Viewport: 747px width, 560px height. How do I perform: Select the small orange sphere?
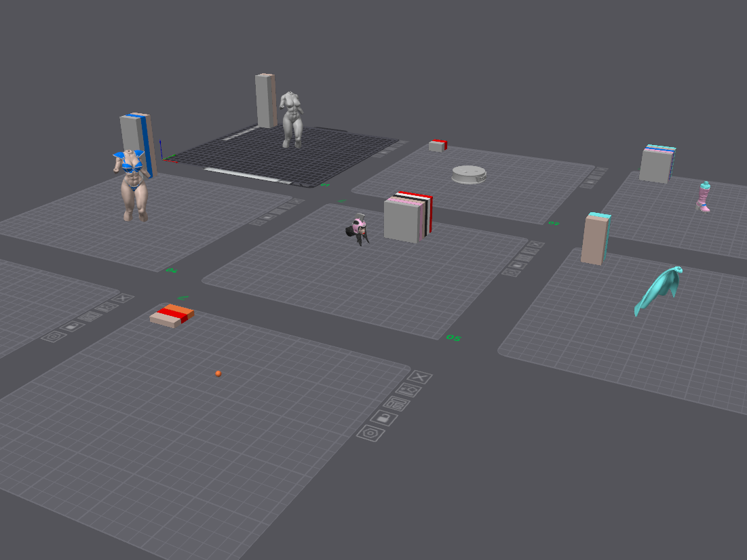pyautogui.click(x=218, y=374)
